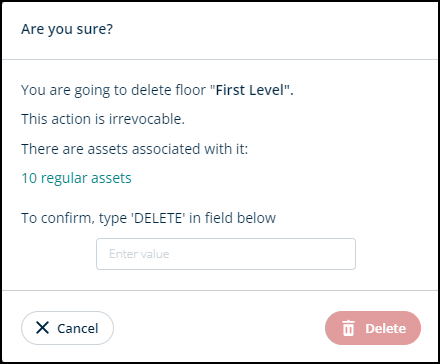Click 'This action is irrevocable.' warning text
The height and width of the screenshot is (364, 440).
103,119
